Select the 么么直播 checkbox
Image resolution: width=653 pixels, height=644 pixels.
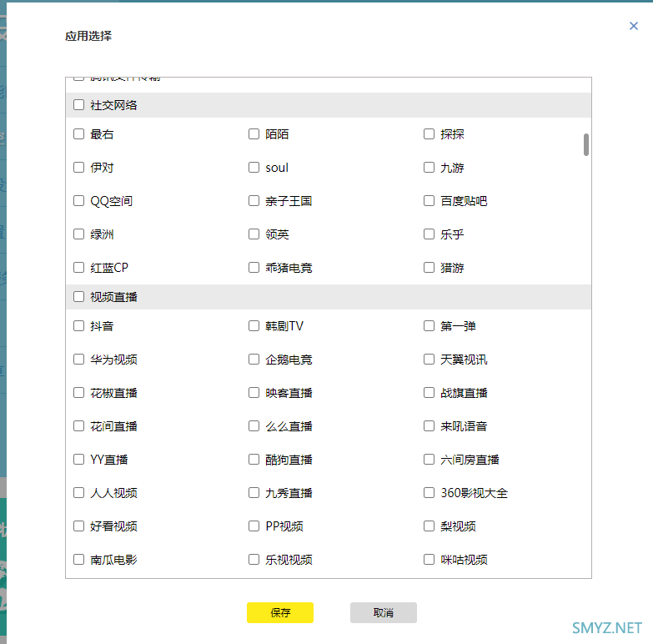254,425
